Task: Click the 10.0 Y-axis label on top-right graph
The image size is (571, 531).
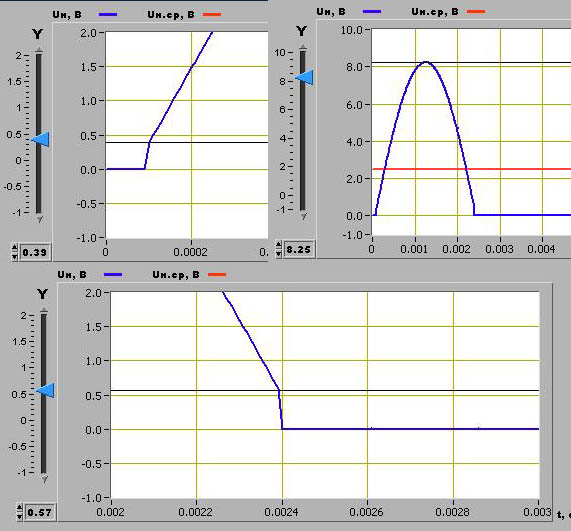Action: click(x=351, y=30)
